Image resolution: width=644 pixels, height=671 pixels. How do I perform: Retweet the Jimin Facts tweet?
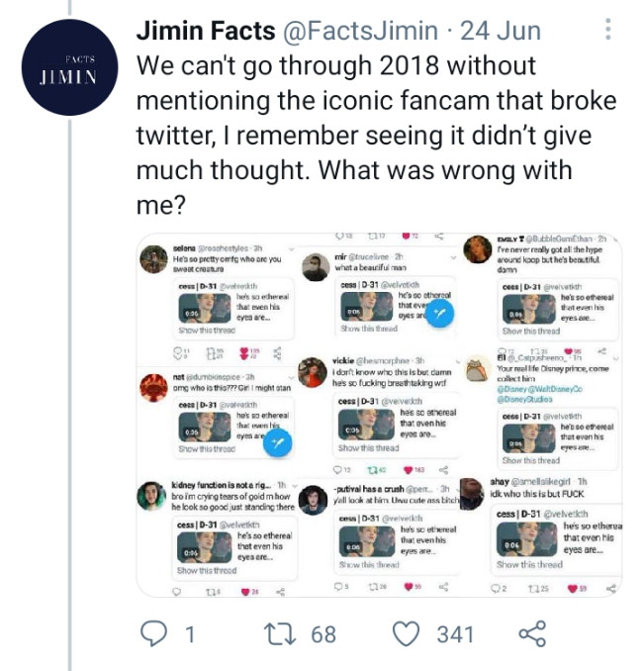(280, 633)
